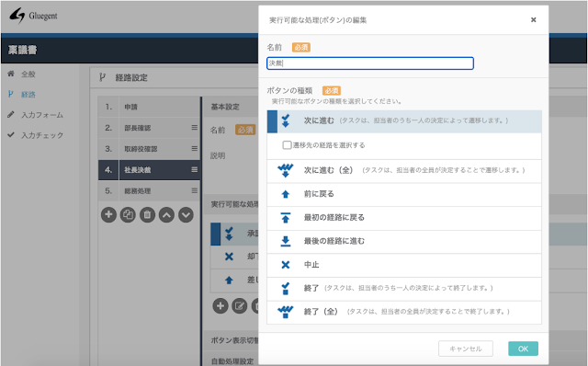Select route 1. 申請
Image resolution: width=588 pixels, height=366 pixels.
tap(149, 107)
